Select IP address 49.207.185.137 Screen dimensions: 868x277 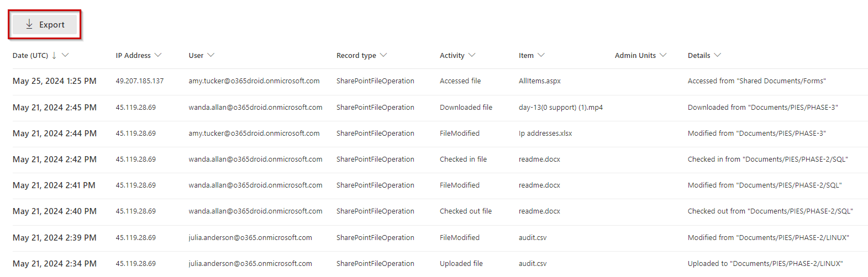(140, 81)
